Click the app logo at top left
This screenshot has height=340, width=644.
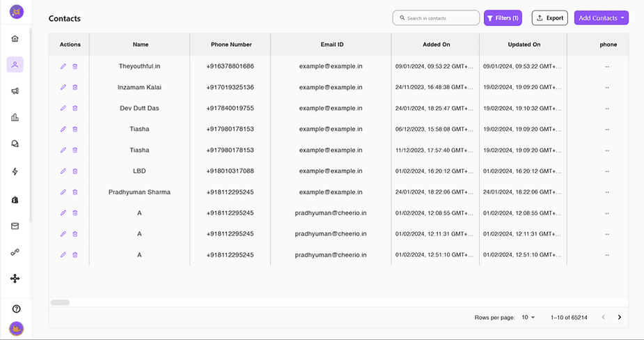point(17,12)
